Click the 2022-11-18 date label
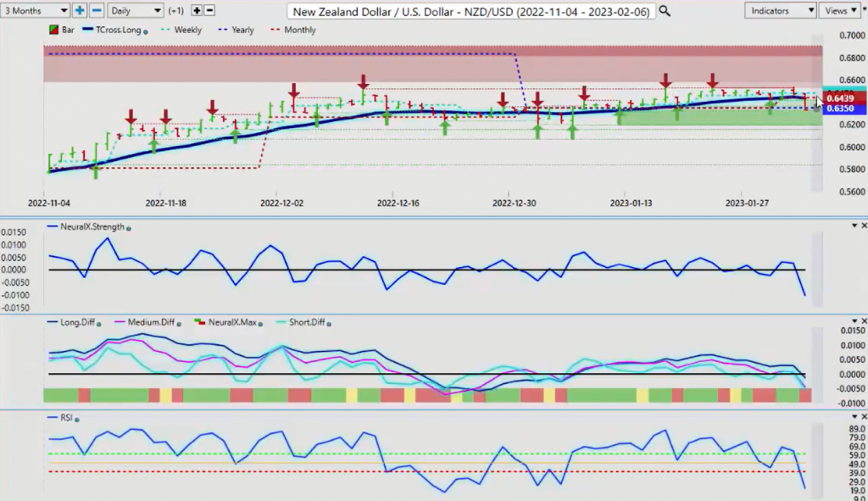 [x=165, y=203]
